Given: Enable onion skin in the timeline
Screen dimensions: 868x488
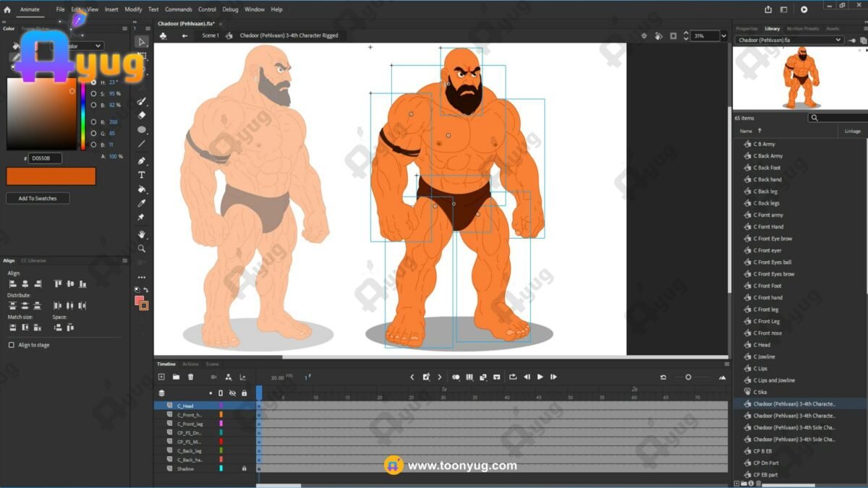Looking at the screenshot, I should click(x=456, y=377).
